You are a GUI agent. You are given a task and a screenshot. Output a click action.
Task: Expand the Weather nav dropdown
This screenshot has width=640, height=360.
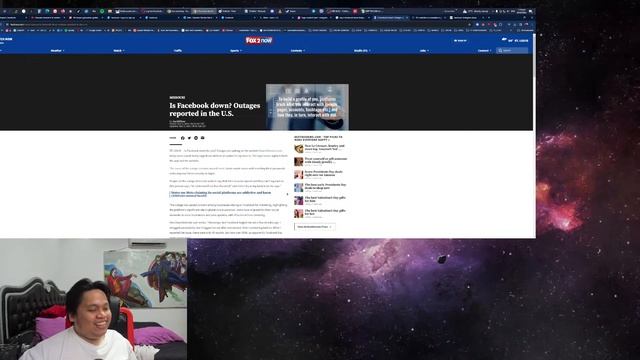pos(57,51)
